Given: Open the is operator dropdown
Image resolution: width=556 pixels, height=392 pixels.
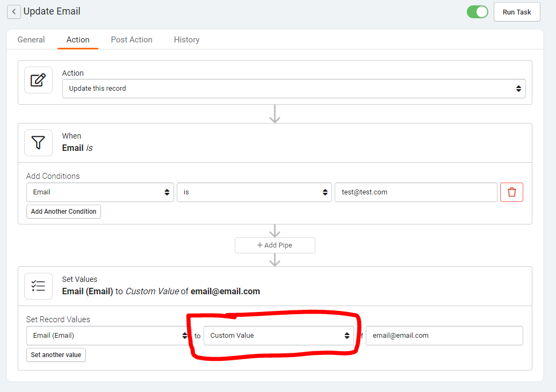Looking at the screenshot, I should (254, 192).
